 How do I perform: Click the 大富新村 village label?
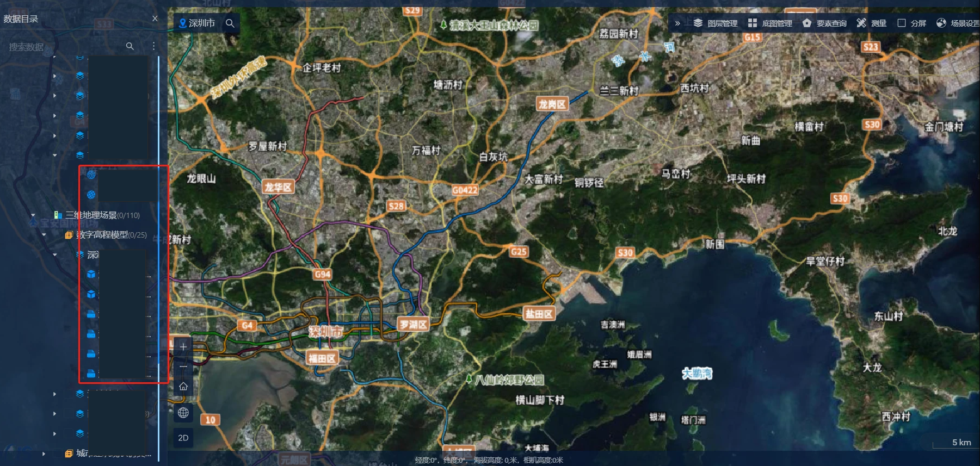tap(544, 179)
